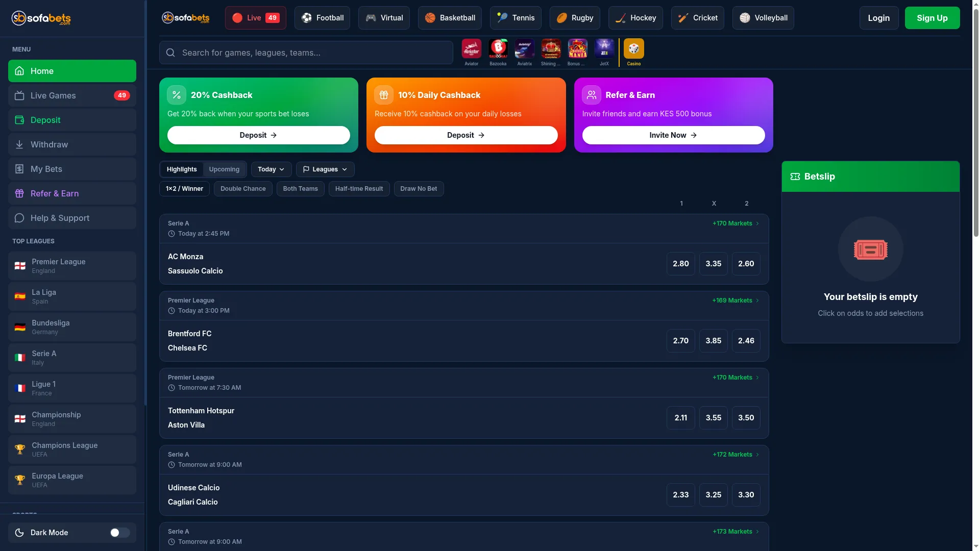The width and height of the screenshot is (980, 551).
Task: Open the Basketball sport tab
Action: coord(450,18)
